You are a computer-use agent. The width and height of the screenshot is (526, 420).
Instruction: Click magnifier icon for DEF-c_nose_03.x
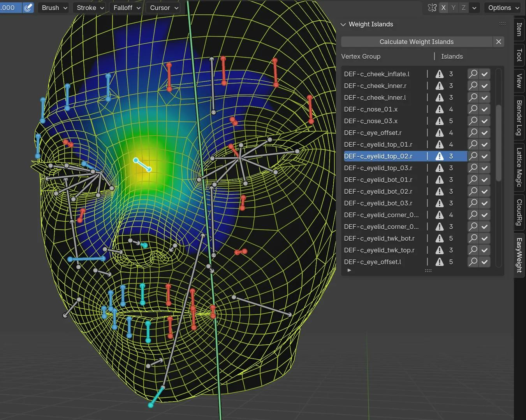[473, 121]
